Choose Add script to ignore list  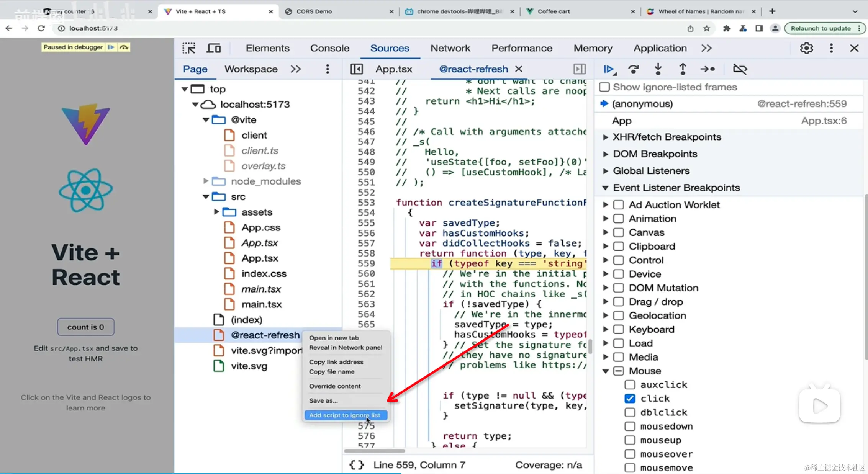(x=345, y=415)
